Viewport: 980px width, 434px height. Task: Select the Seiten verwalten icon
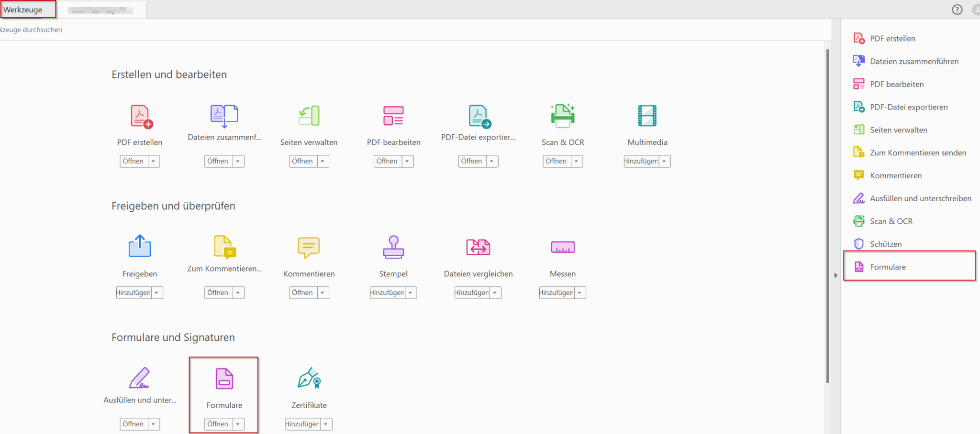point(309,116)
